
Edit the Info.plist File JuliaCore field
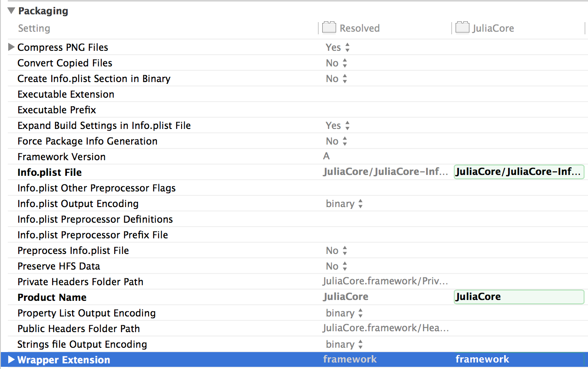pos(519,172)
